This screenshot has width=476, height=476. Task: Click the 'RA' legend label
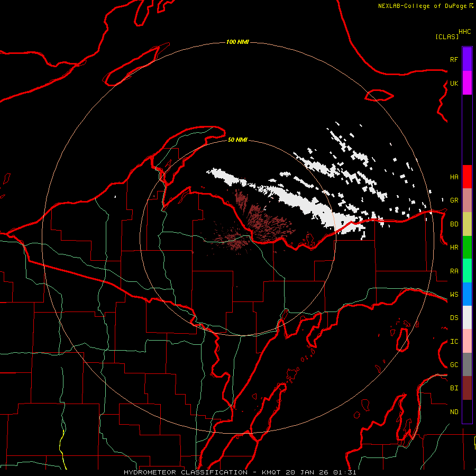(x=454, y=271)
